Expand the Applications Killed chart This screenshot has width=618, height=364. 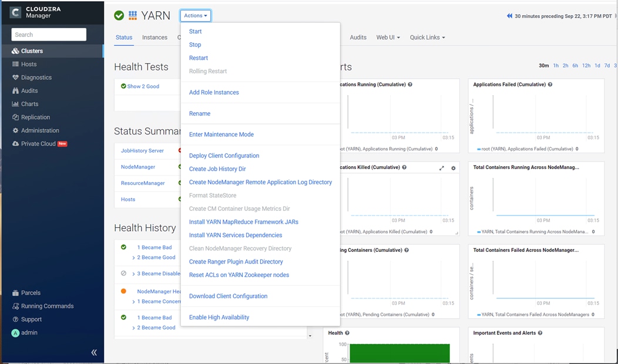tap(441, 168)
